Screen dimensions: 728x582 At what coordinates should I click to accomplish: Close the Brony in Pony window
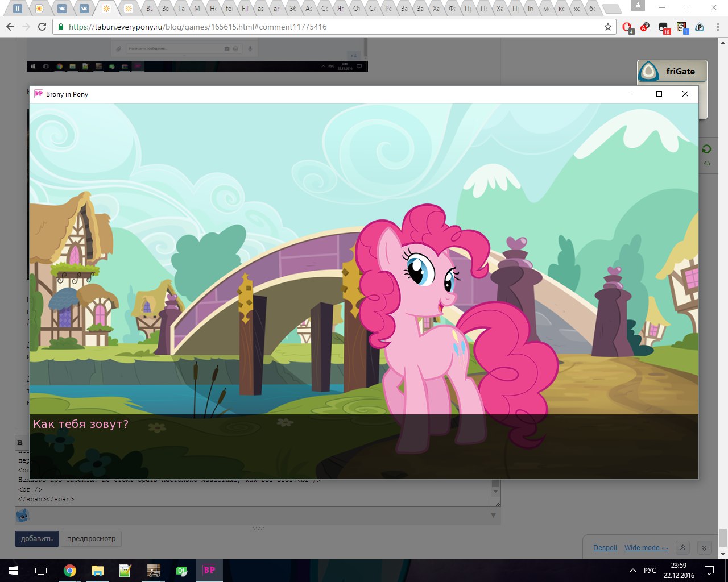tap(685, 94)
